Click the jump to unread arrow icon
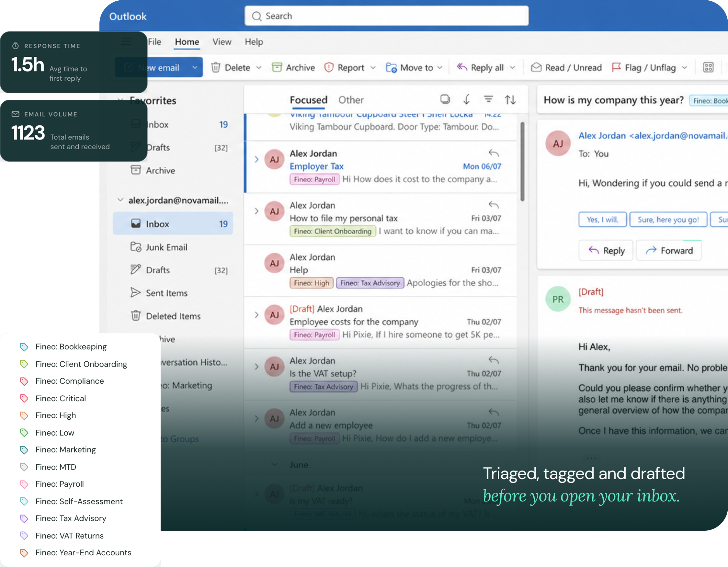Image resolution: width=728 pixels, height=567 pixels. (466, 99)
